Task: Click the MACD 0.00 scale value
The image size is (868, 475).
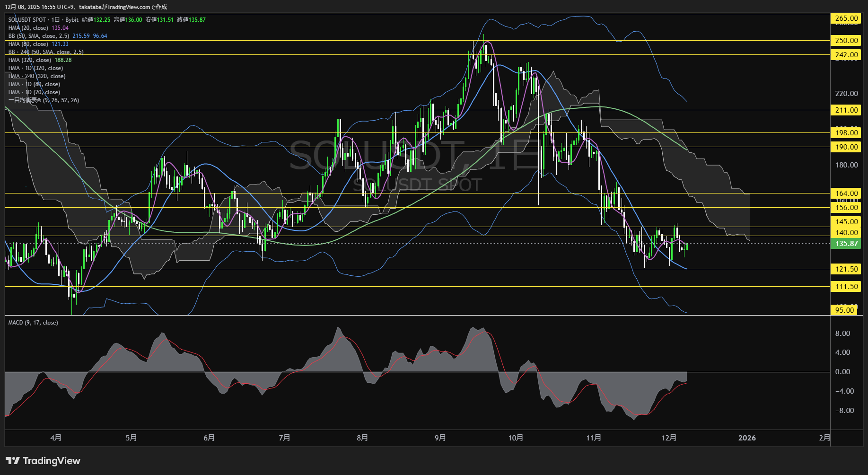Action: [x=842, y=372]
